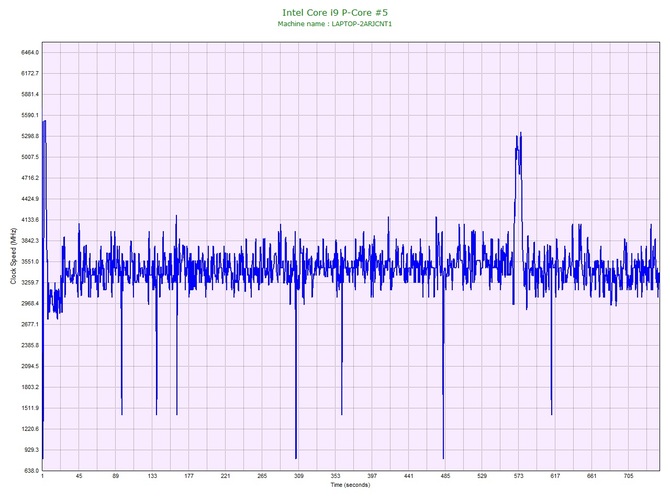Click the 133 tick on time axis

(x=152, y=476)
